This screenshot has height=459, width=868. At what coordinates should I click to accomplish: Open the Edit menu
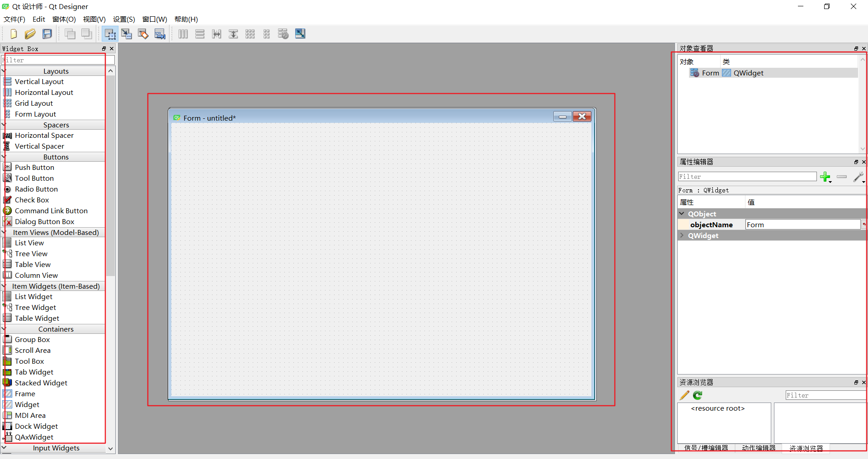[39, 19]
